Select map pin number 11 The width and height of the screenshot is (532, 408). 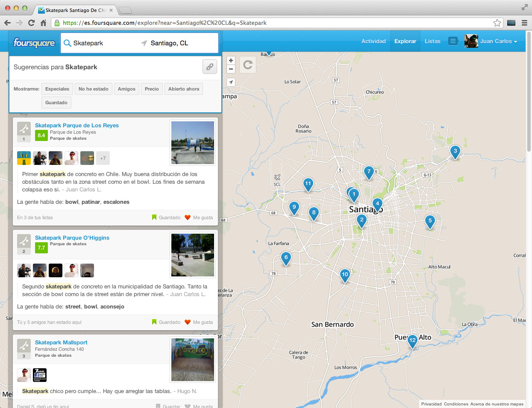tap(308, 184)
